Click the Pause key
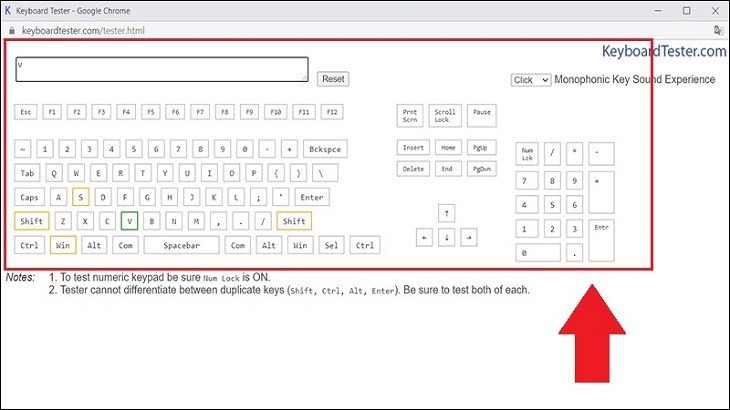This screenshot has width=730, height=410. tap(482, 116)
